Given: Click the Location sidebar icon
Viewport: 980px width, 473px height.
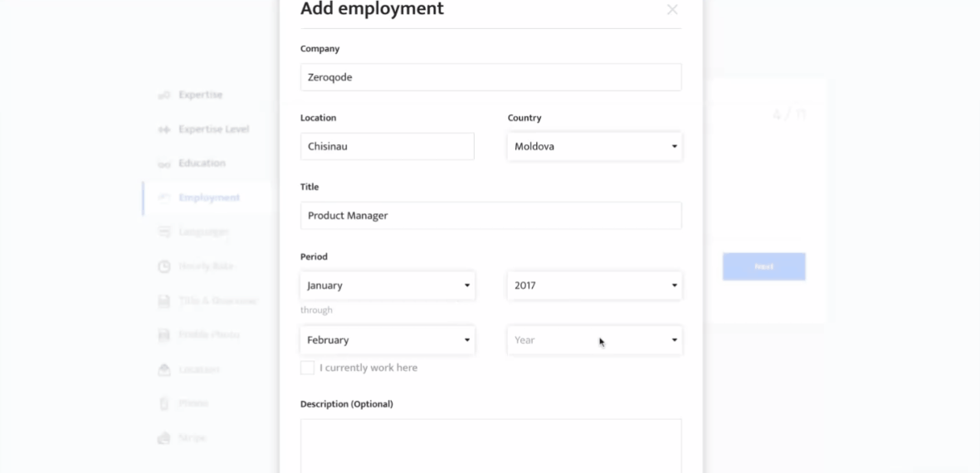Looking at the screenshot, I should (x=164, y=369).
